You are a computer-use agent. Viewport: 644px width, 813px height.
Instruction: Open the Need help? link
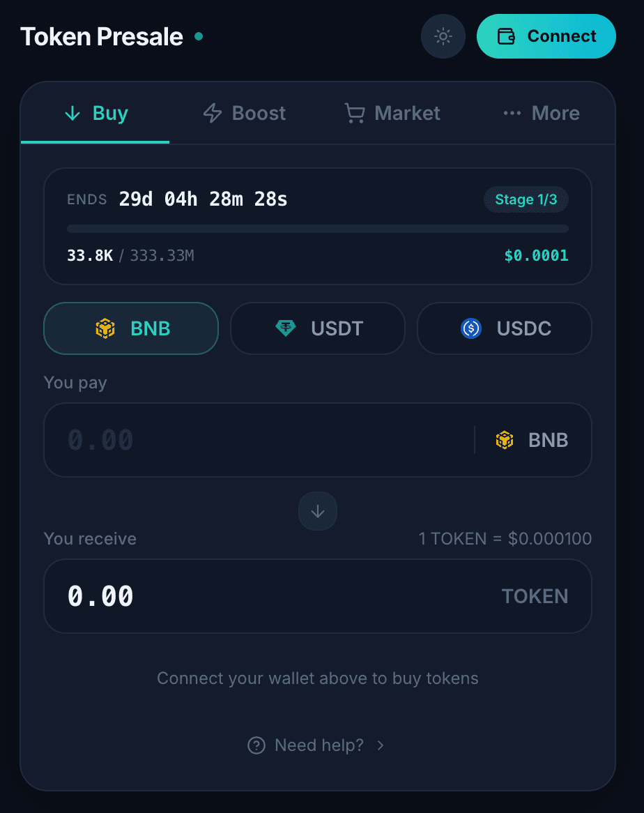[319, 745]
